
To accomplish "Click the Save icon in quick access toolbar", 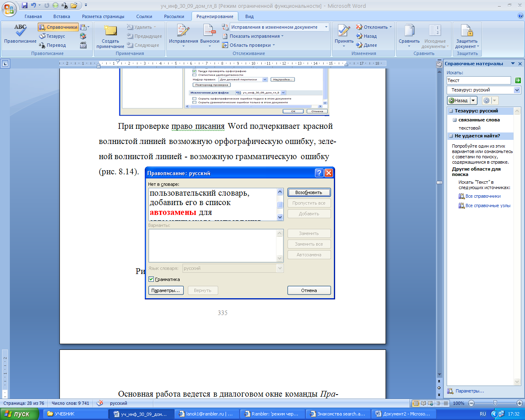I will point(25,6).
